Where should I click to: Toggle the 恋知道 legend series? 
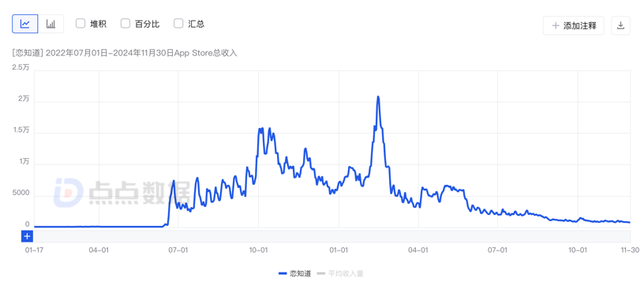[294, 273]
